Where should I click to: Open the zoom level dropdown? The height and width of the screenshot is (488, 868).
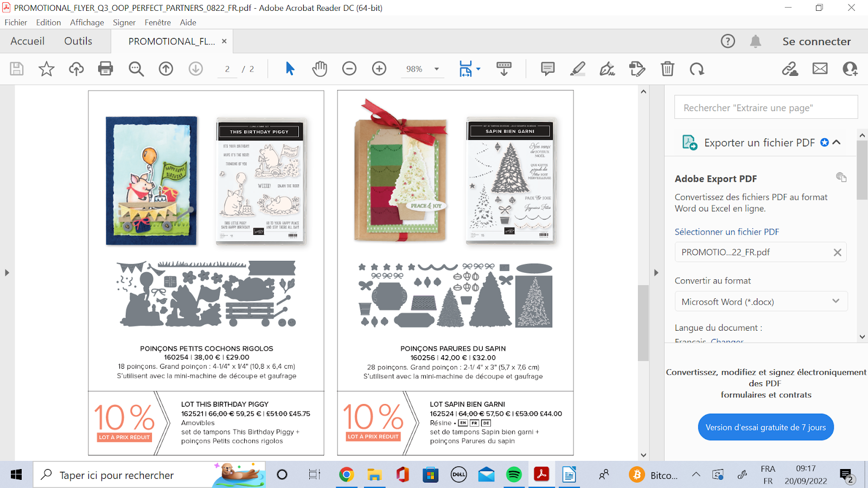pos(437,69)
